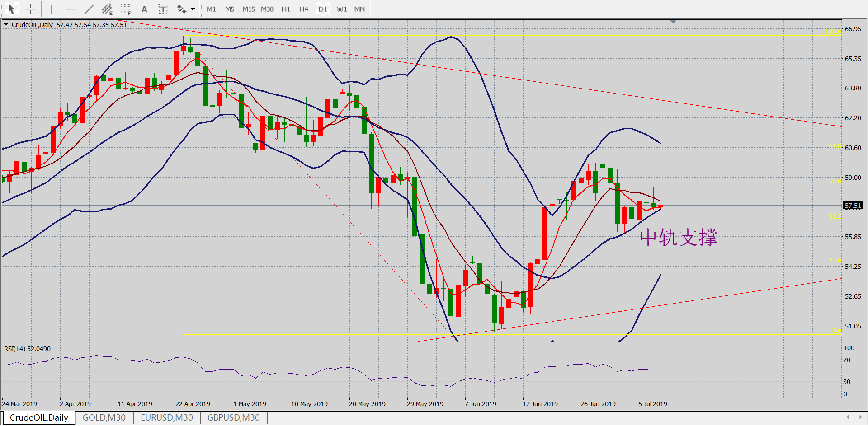Open the GOLD,M30 chart tab
868x426 pixels.
104,417
